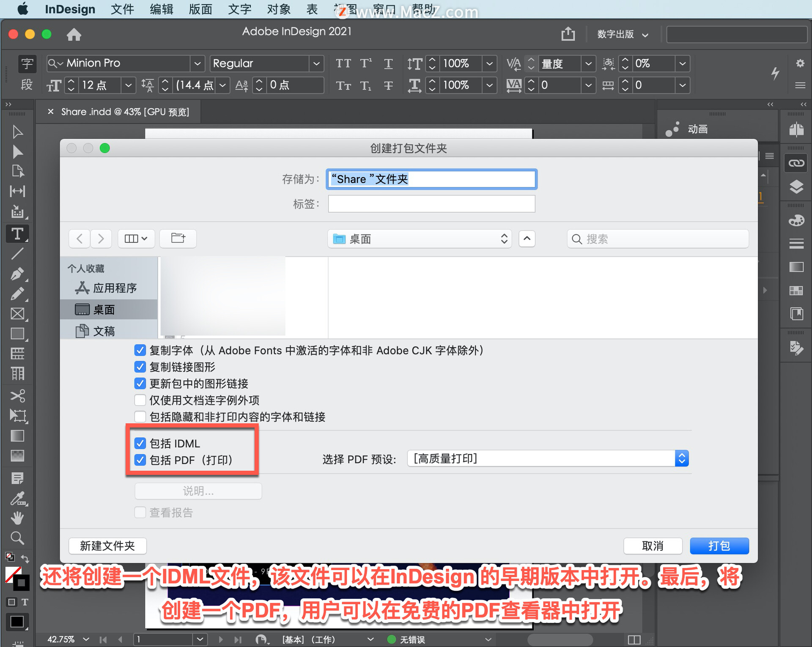Open the 对象 menu

278,9
